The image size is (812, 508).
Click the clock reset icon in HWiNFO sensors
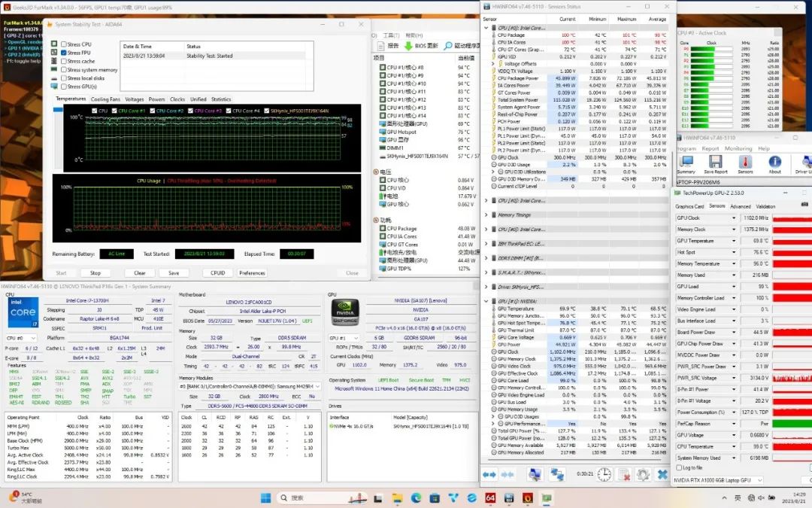[x=604, y=474]
